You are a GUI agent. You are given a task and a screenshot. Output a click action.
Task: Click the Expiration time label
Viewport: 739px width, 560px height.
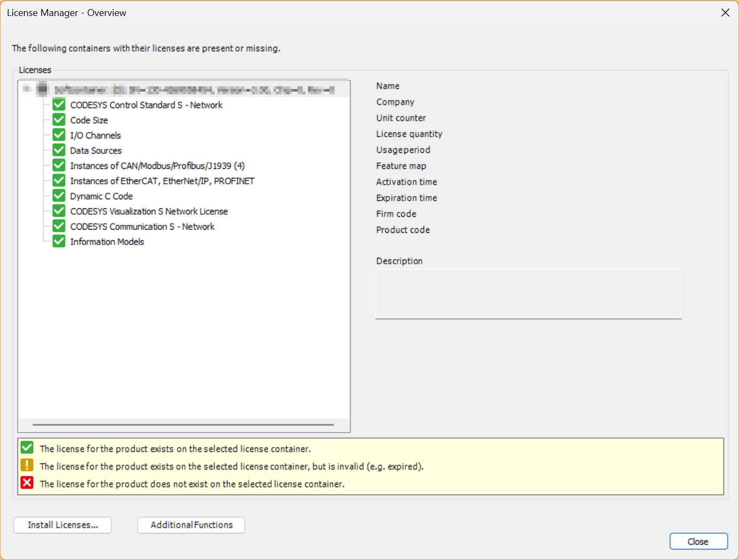pos(407,198)
